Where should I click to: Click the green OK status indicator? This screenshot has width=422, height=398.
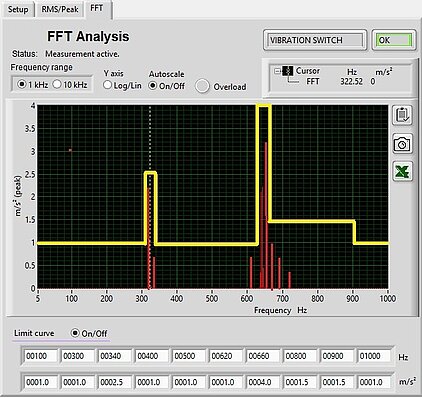(394, 40)
